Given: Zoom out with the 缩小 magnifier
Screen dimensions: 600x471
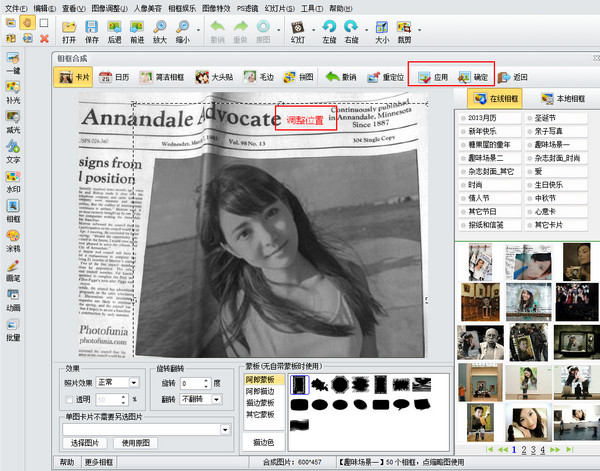Looking at the screenshot, I should point(183,31).
